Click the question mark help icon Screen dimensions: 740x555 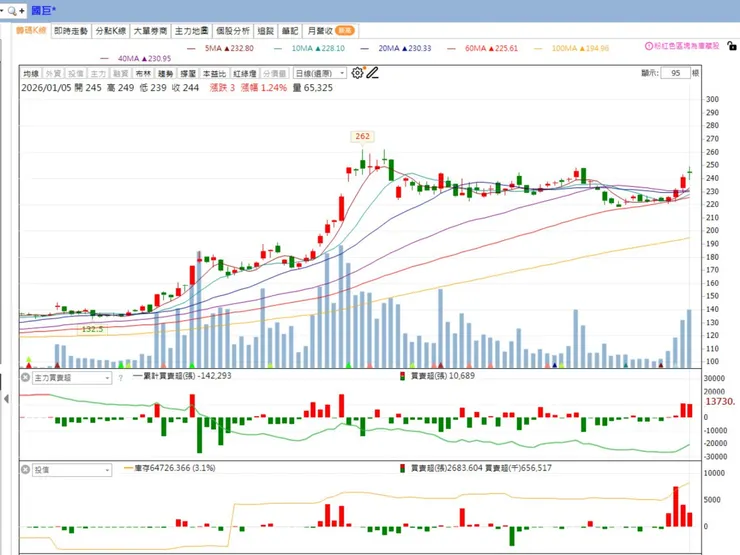pyautogui.click(x=120, y=378)
